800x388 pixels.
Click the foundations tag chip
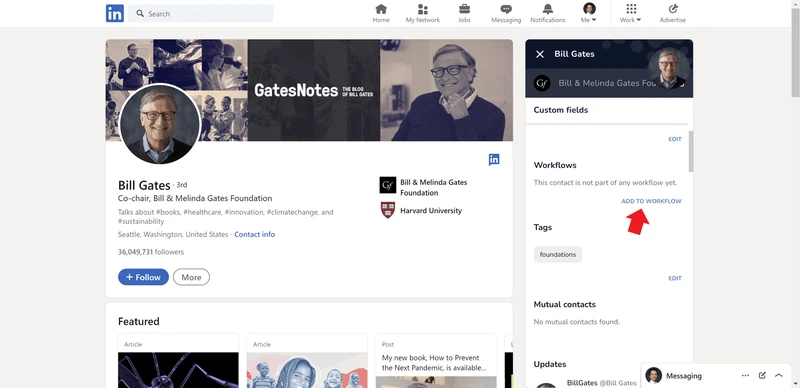558,254
